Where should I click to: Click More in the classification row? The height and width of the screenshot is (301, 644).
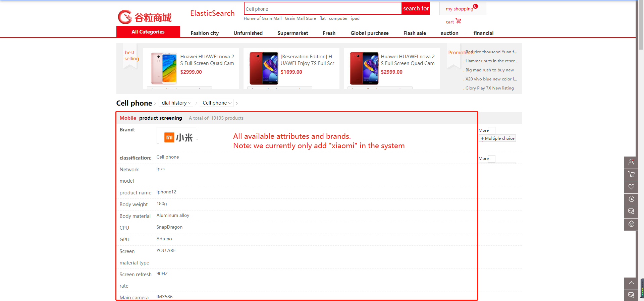[483, 159]
